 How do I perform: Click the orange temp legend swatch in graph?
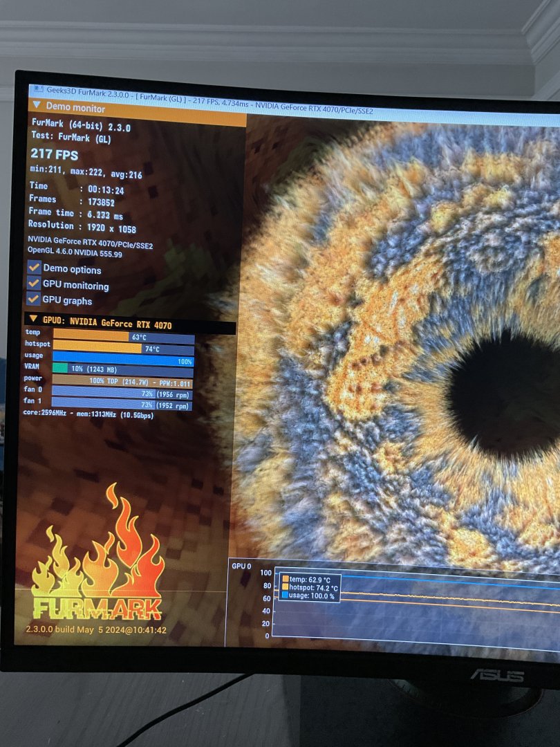click(286, 579)
